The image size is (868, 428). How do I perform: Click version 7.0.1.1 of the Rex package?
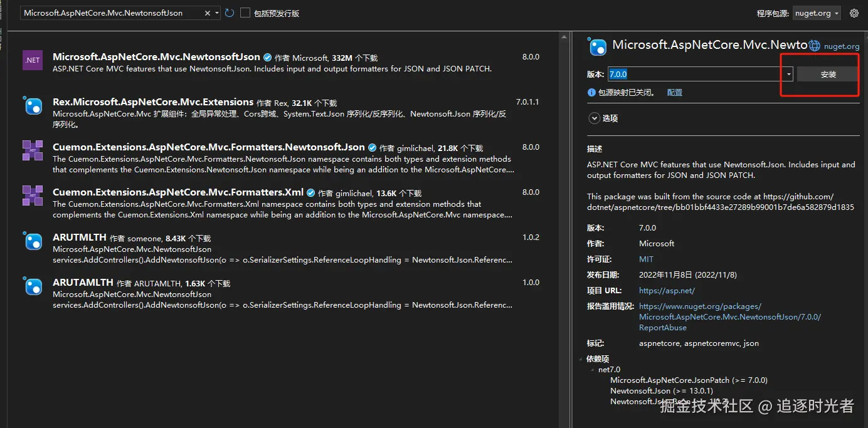tap(527, 102)
